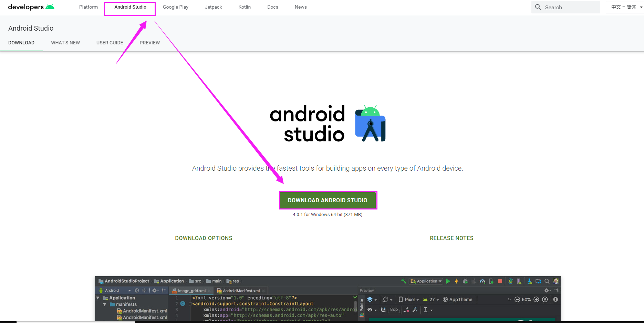Open the Pixel device dropdown

click(x=409, y=299)
